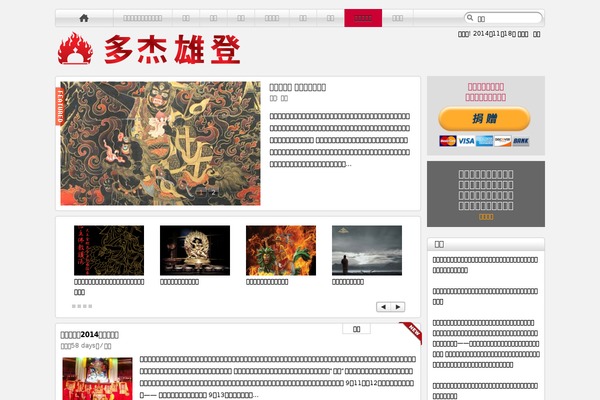This screenshot has height=400, width=600.
Task: Switch to slide 2 of featured slider
Action: point(213,193)
